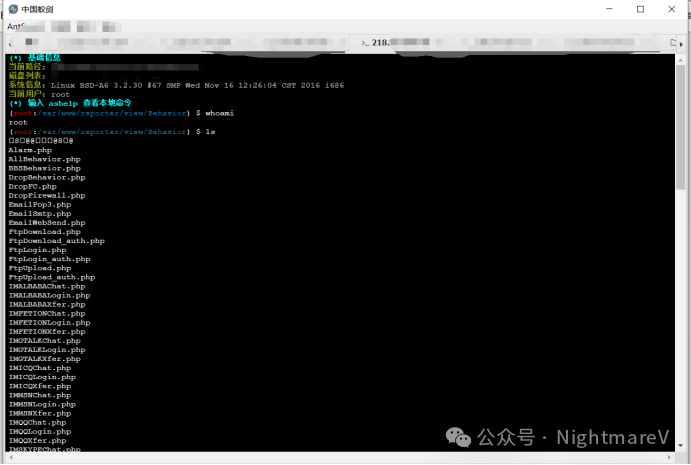Close the 中国蚁剑 window
Image resolution: width=691 pixels, height=465 pixels.
[x=672, y=9]
